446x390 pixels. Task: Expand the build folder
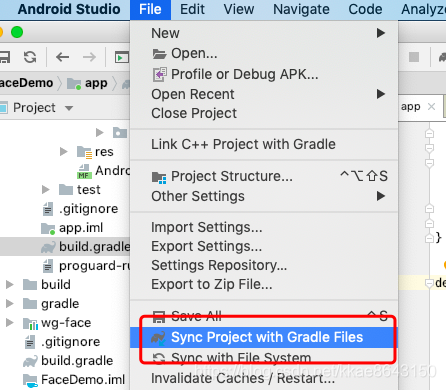tap(10, 285)
